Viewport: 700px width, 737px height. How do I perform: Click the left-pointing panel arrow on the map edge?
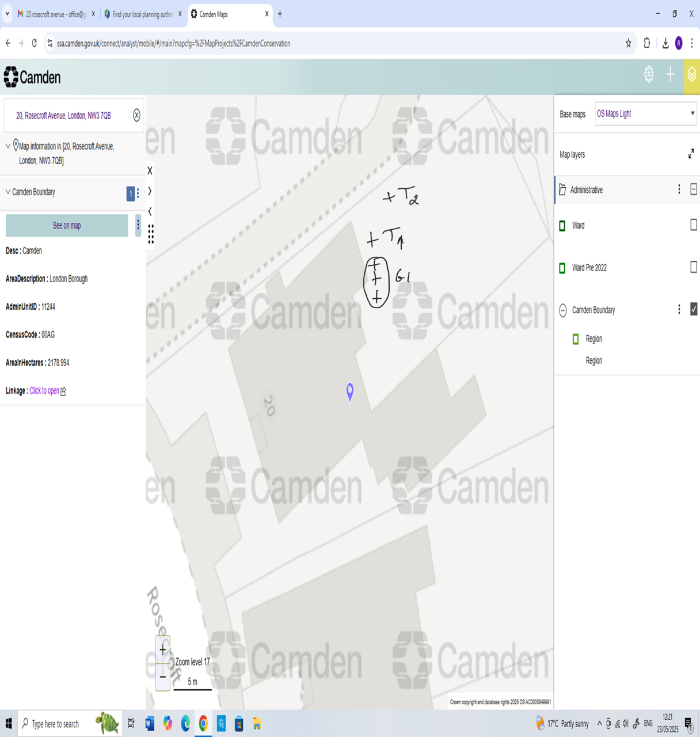[x=150, y=211]
